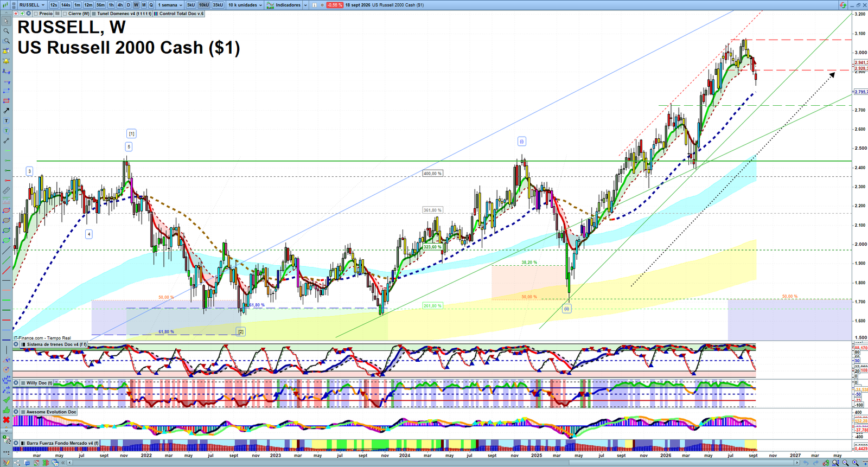Switch to the M monthly timeframe

(x=144, y=5)
